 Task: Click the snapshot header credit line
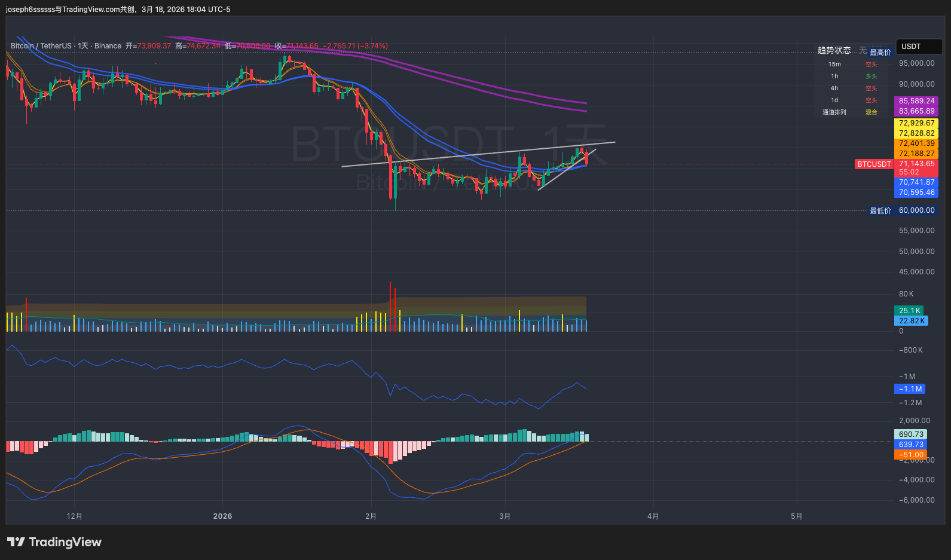pos(118,10)
